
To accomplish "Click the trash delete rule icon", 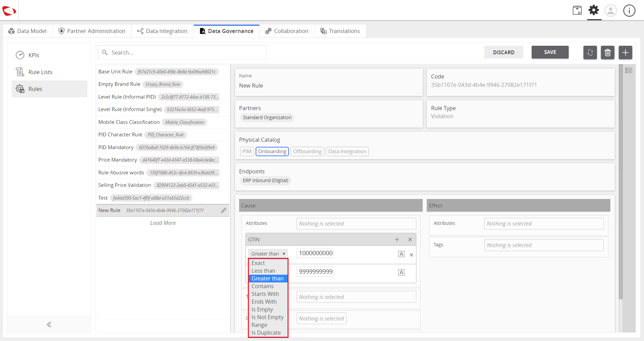I will click(608, 53).
